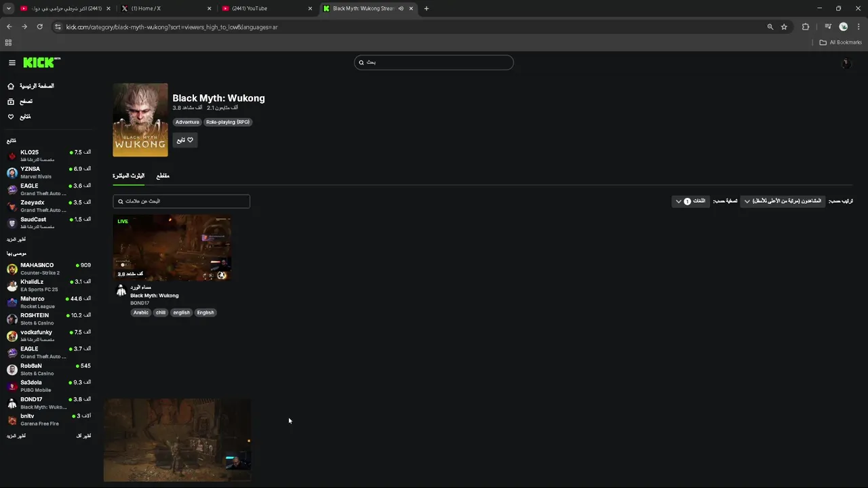Image resolution: width=868 pixels, height=488 pixels.
Task: Click the Black Myth: Wukong cover art
Action: tap(140, 120)
